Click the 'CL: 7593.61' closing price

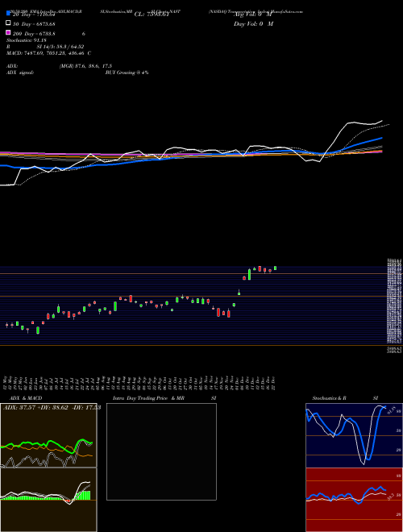[152, 15]
